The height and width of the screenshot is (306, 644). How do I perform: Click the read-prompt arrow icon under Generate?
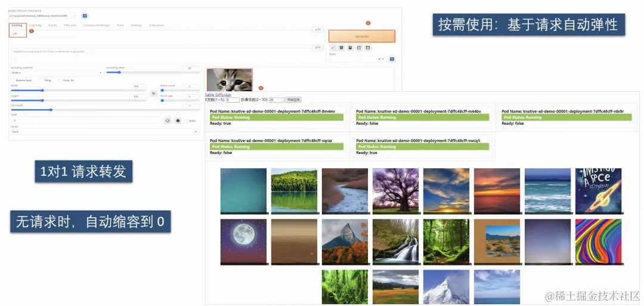coord(333,48)
